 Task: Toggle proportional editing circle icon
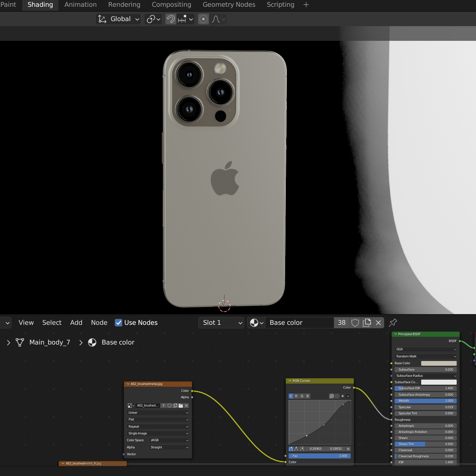click(203, 19)
